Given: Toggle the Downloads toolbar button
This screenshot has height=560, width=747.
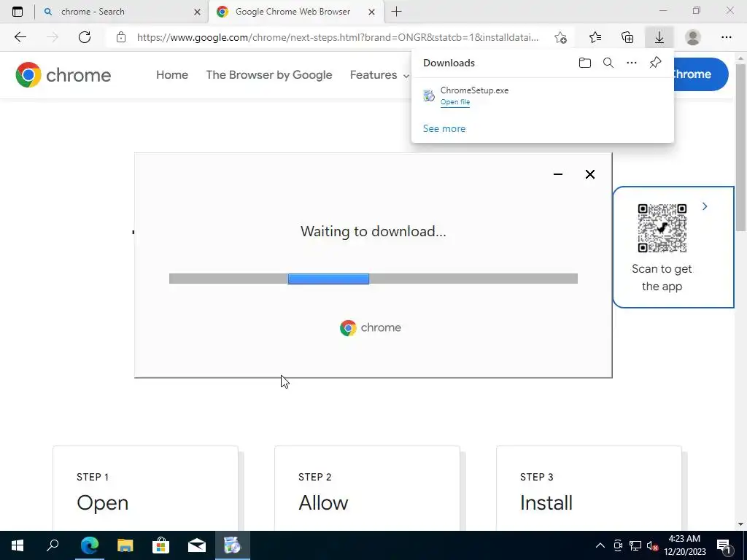Looking at the screenshot, I should (x=659, y=37).
